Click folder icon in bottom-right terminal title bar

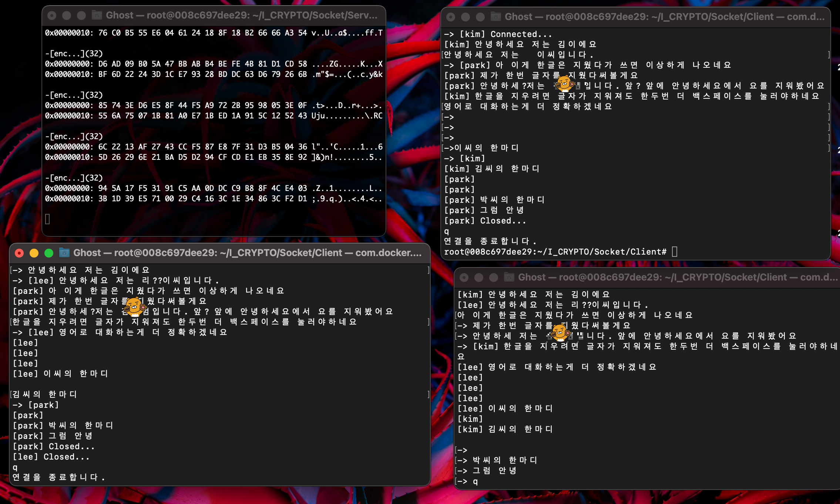coord(509,277)
